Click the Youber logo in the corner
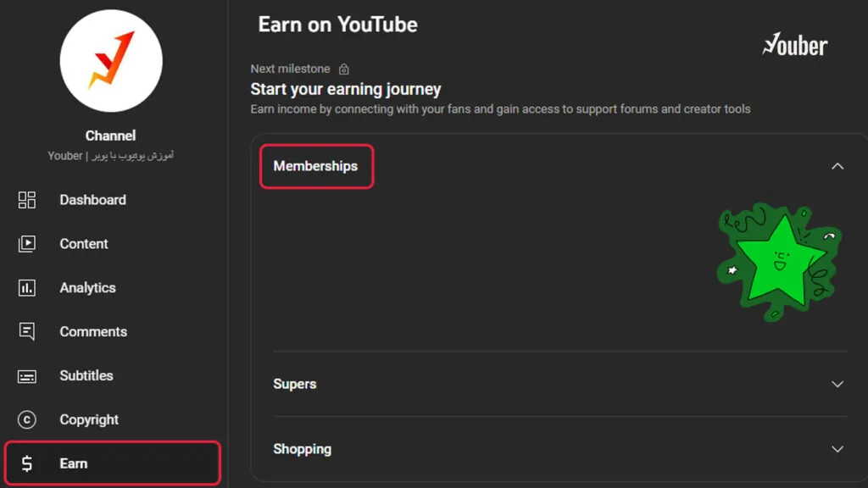This screenshot has width=868, height=488. [x=795, y=44]
